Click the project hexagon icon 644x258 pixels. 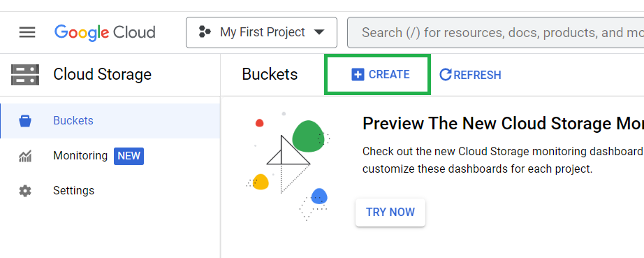tap(205, 32)
